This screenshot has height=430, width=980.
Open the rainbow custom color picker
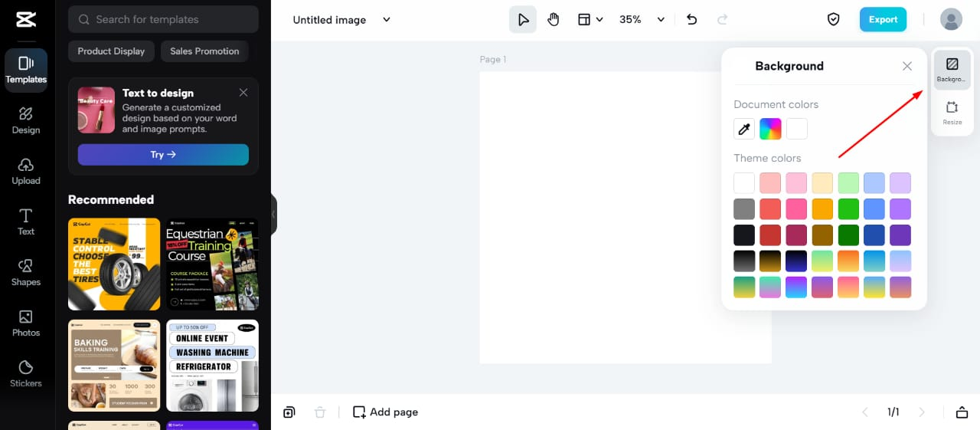click(770, 129)
